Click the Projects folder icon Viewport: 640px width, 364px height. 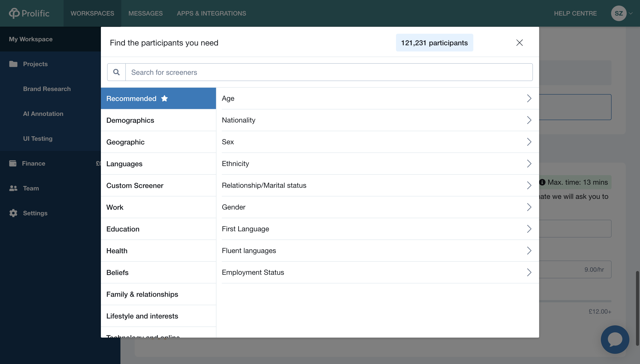point(13,64)
